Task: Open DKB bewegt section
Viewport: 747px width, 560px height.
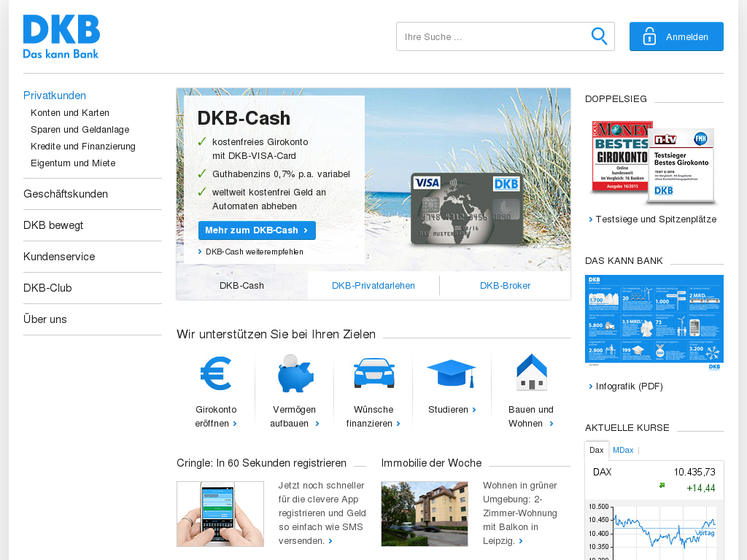Action: (x=53, y=226)
